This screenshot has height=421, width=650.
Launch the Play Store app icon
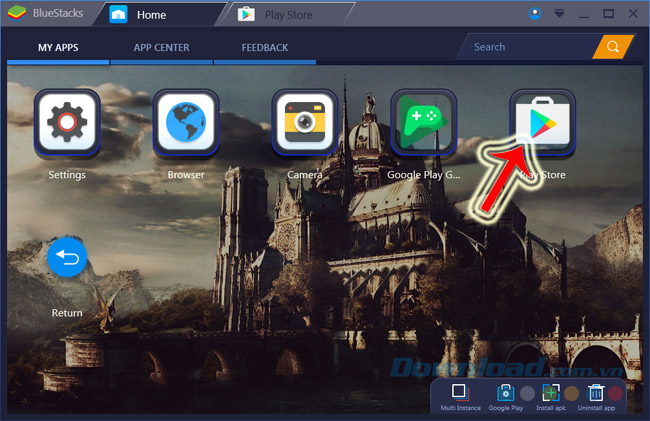[543, 122]
